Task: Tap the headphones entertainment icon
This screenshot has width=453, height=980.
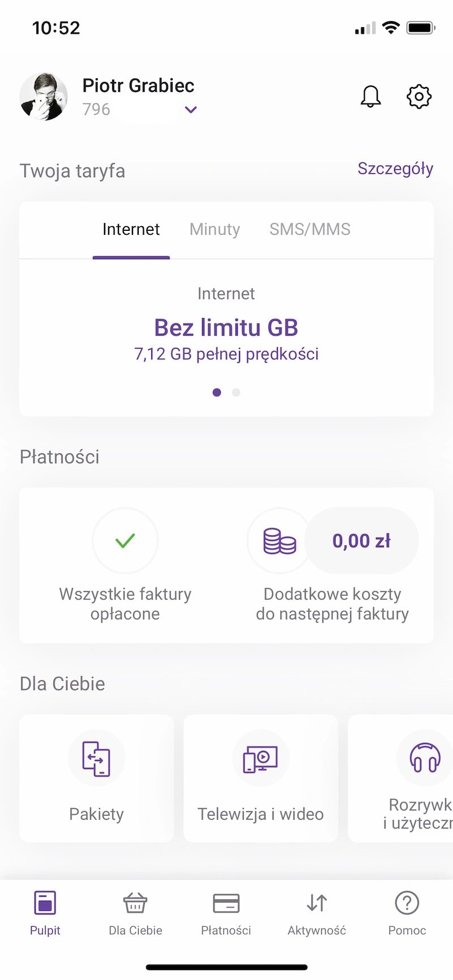Action: 425,758
